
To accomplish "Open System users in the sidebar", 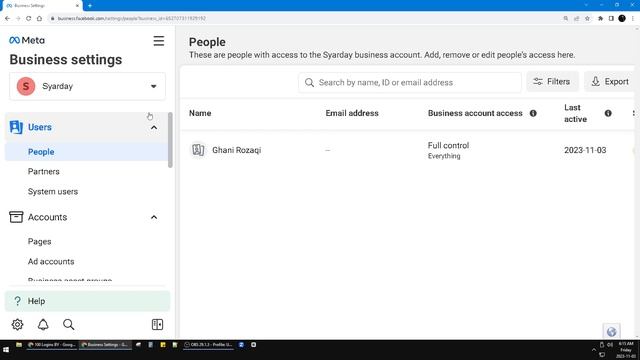I will [x=53, y=191].
